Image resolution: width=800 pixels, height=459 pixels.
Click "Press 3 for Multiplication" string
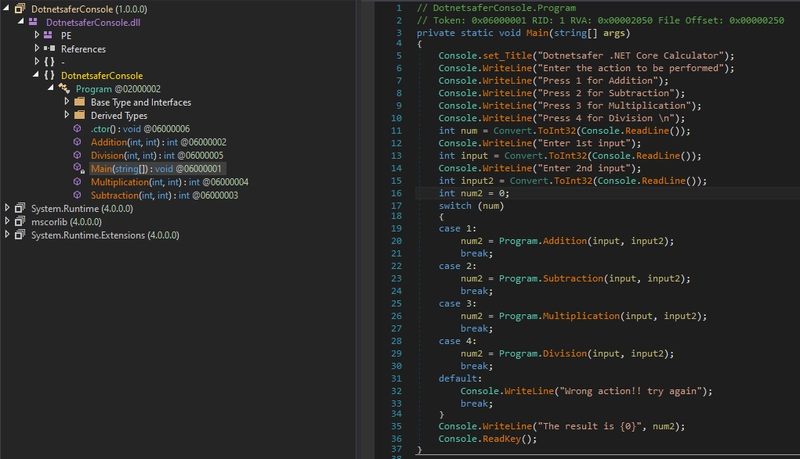(x=616, y=106)
